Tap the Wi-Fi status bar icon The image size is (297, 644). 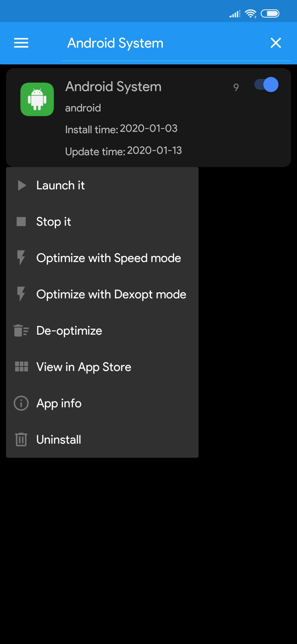click(x=251, y=13)
